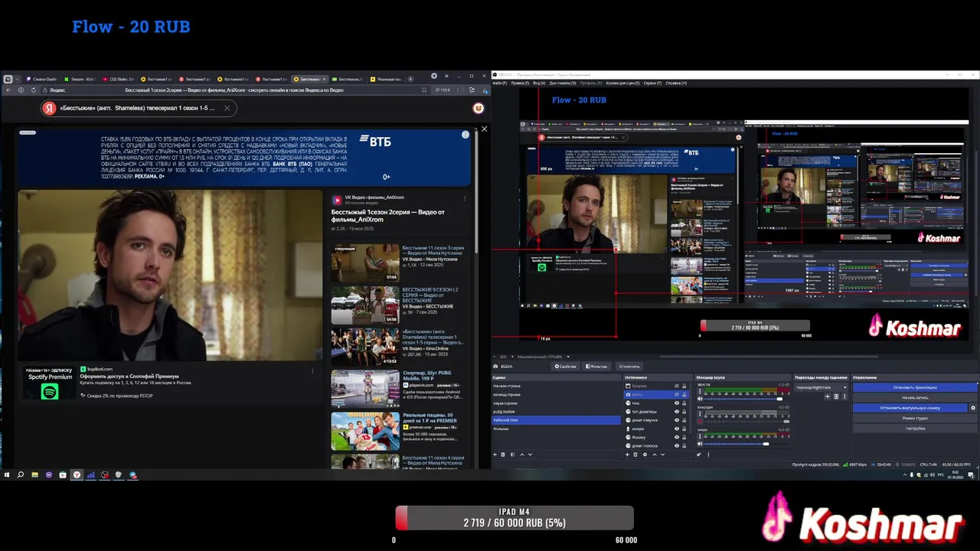980x551 pixels.
Task: Open the Коллекция сцен menu in OBS
Action: pos(622,83)
